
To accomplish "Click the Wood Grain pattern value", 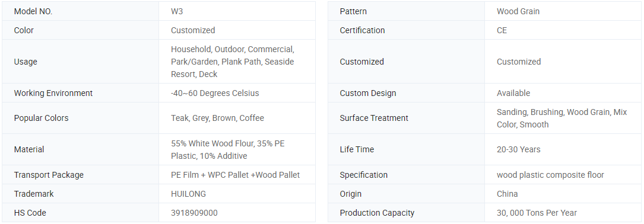I will [x=518, y=11].
